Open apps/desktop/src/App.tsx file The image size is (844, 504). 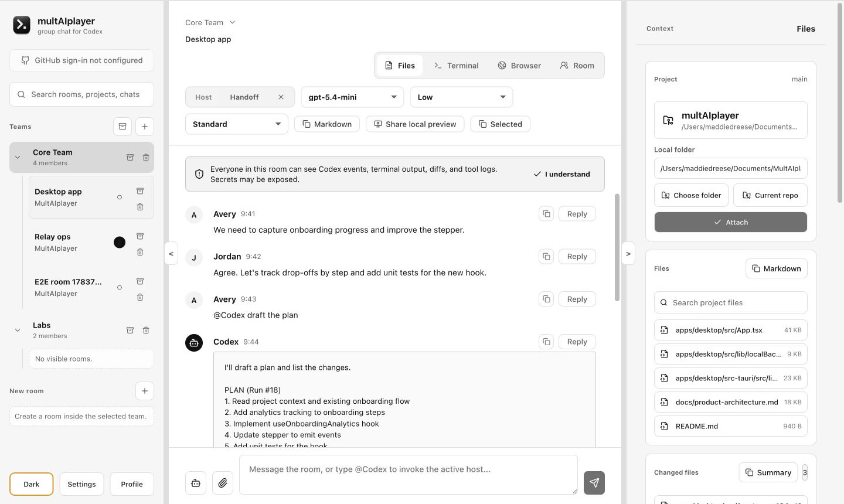point(730,330)
